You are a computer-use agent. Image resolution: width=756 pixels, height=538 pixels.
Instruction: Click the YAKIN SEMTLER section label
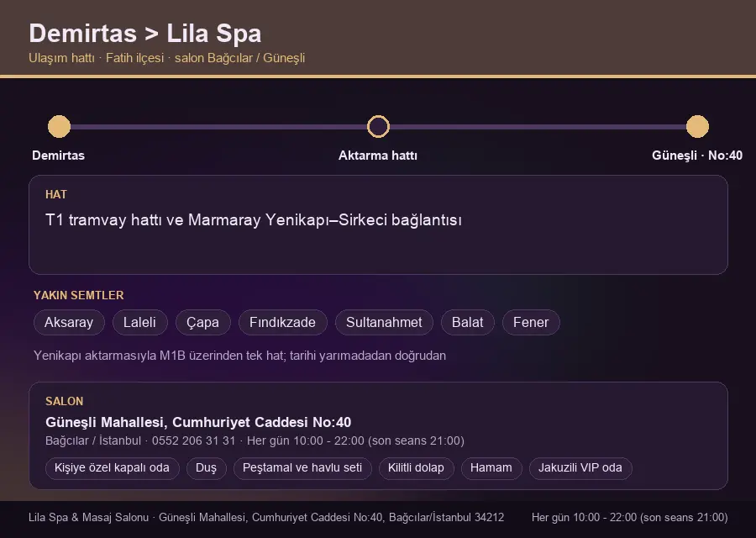pyautogui.click(x=79, y=295)
